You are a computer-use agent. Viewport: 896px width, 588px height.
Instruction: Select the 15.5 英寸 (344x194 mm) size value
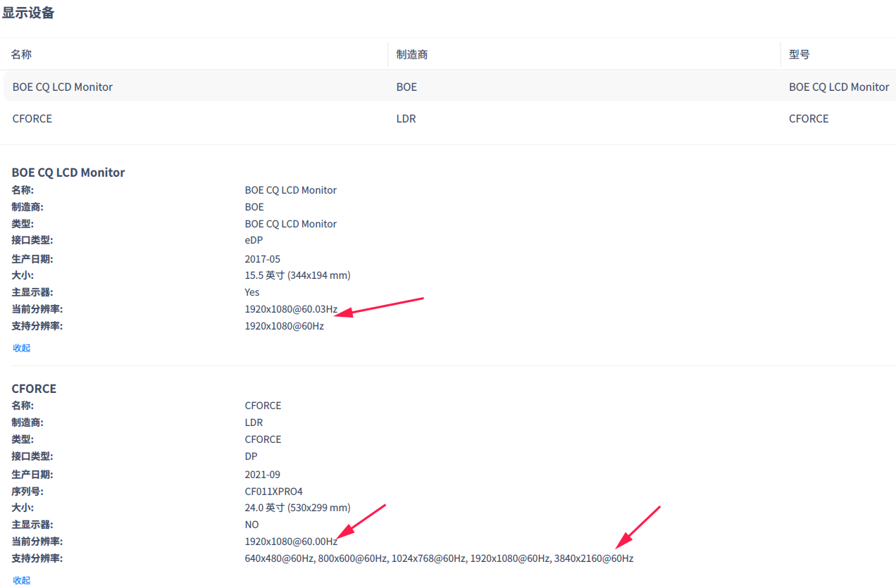click(x=297, y=275)
